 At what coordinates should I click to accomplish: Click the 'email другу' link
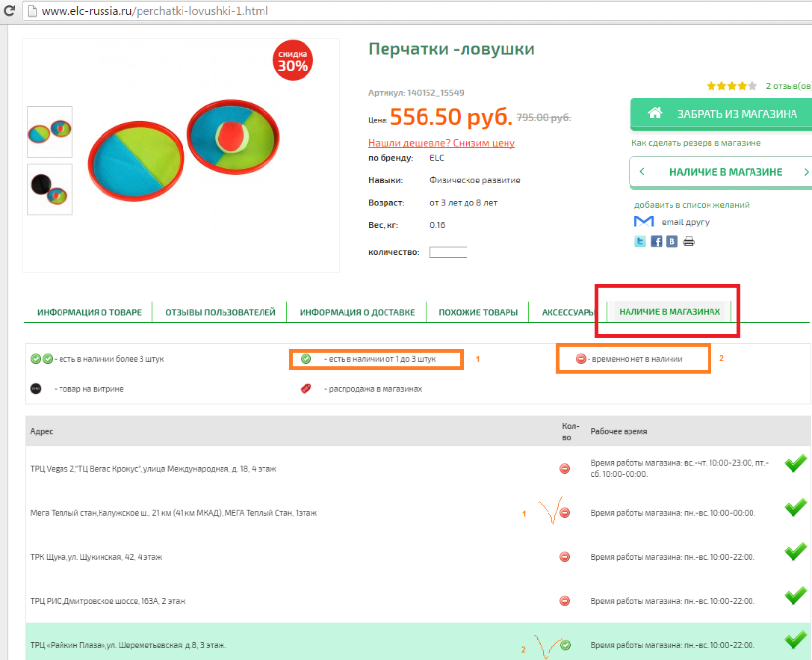point(686,222)
